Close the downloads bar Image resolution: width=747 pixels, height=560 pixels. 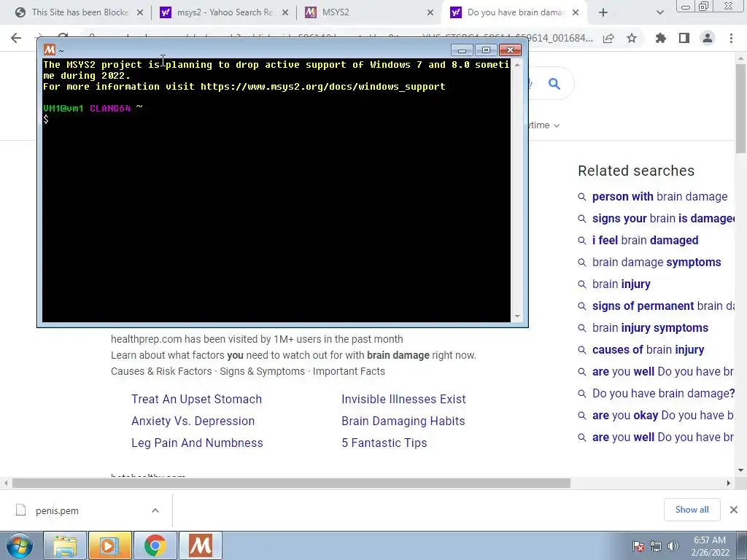coord(734,510)
